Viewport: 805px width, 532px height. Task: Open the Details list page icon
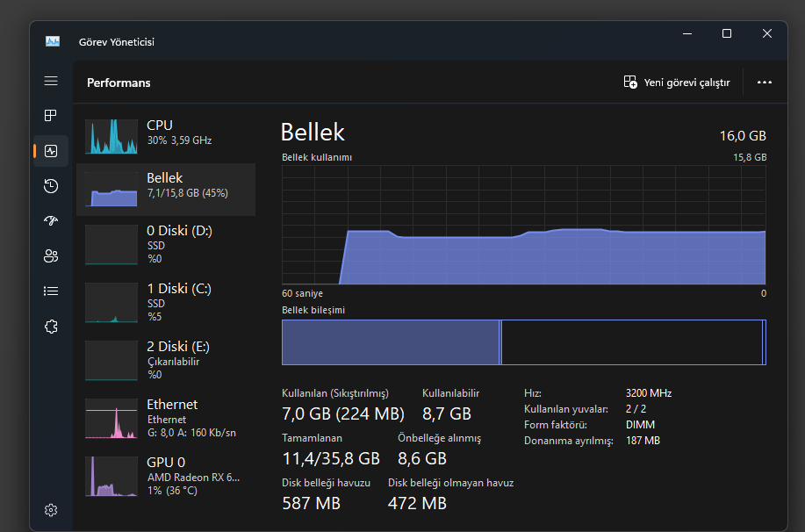coord(51,291)
